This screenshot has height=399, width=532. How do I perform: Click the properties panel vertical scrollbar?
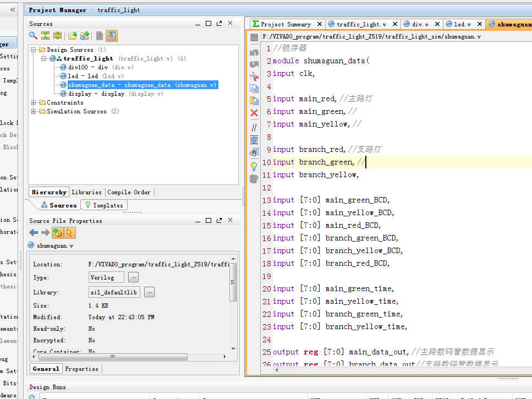pyautogui.click(x=233, y=282)
